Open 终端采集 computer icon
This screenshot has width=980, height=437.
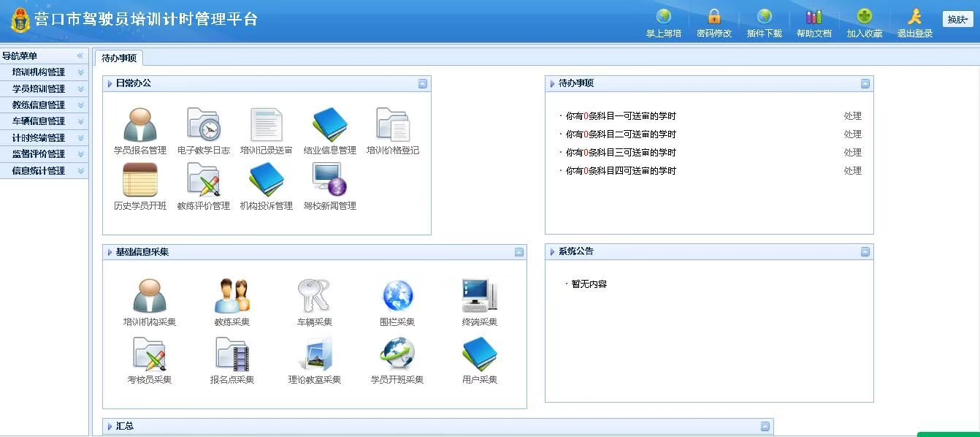[480, 296]
